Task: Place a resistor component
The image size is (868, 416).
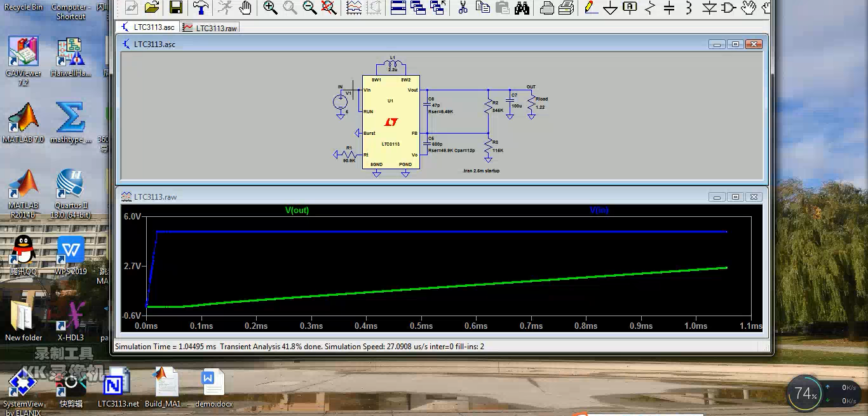Action: 649,8
